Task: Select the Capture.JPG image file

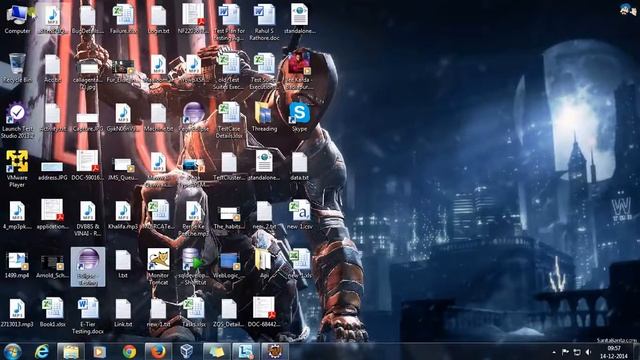Action: [88, 122]
